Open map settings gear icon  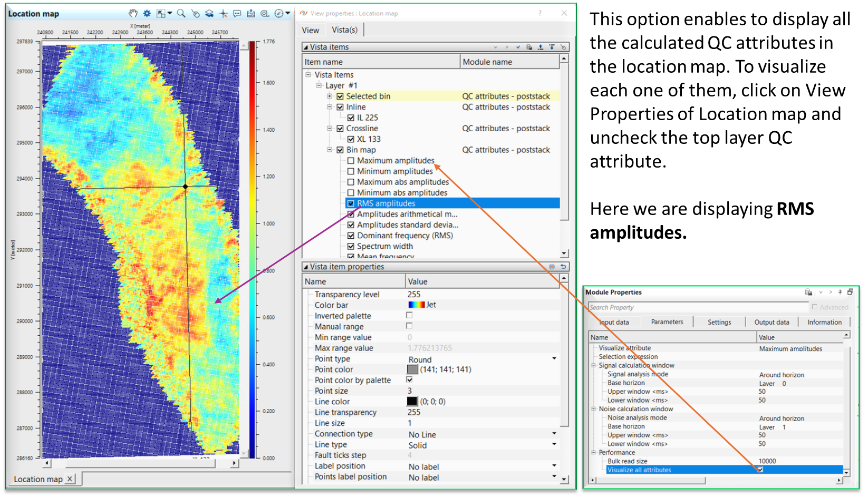coord(147,13)
